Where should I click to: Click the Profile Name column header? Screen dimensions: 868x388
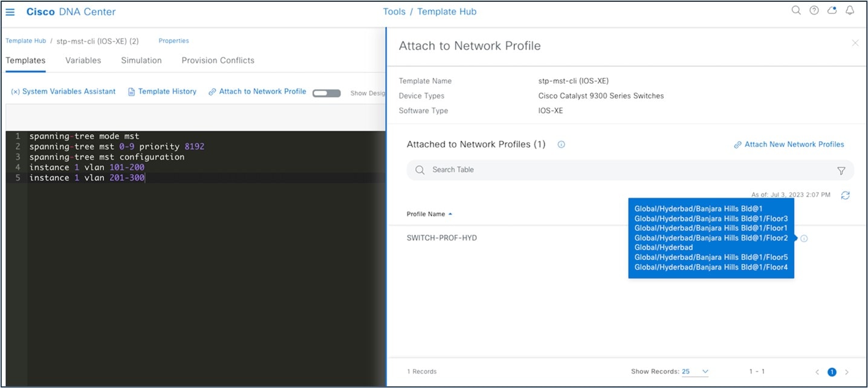(426, 214)
